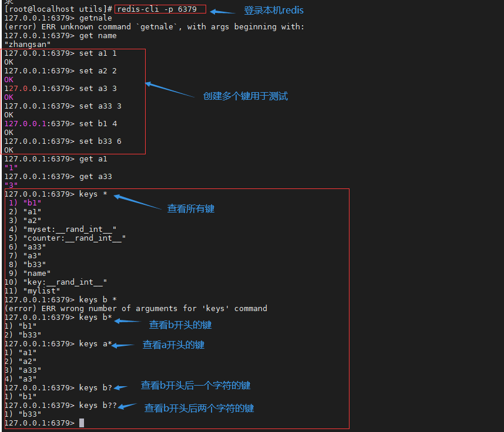
Task: Click the 'set a2 2' command line
Action: (61, 71)
